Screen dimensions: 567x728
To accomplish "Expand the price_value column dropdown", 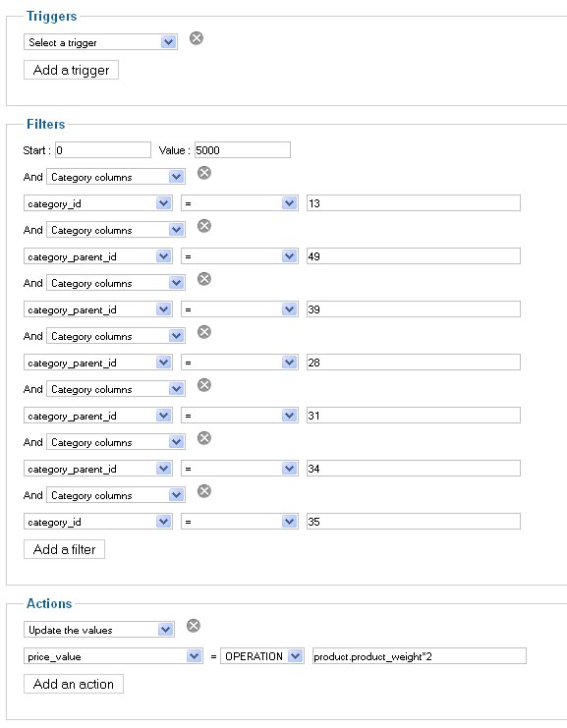I will point(113,656).
